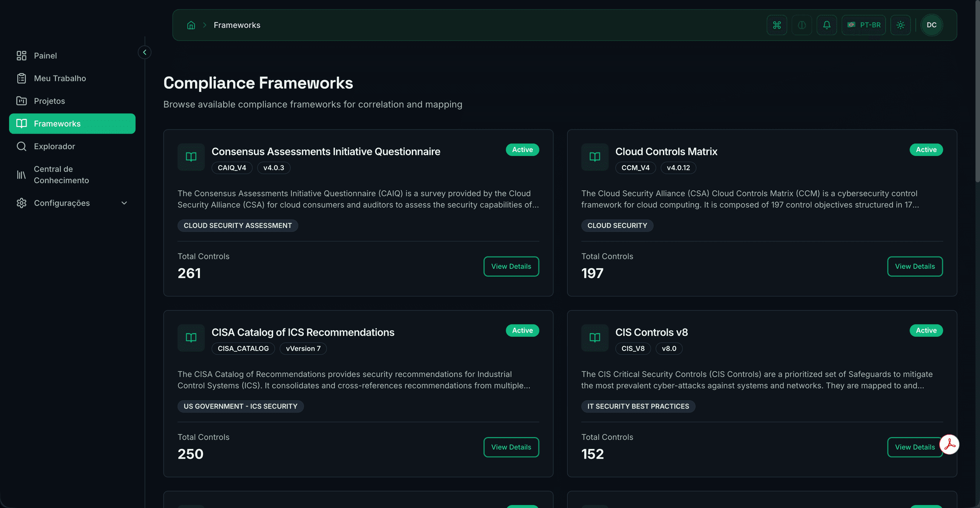This screenshot has width=980, height=508.
Task: Click the brain AI assistant icon
Action: [x=801, y=25]
